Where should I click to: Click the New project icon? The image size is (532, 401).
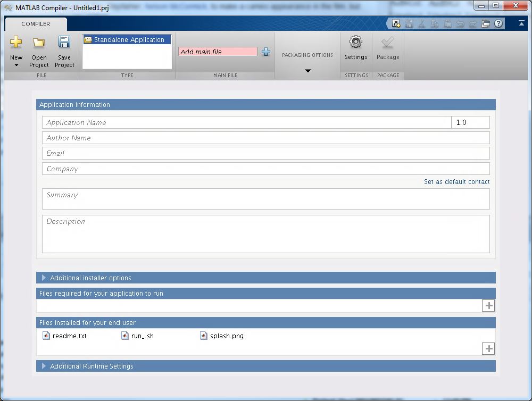[x=16, y=43]
